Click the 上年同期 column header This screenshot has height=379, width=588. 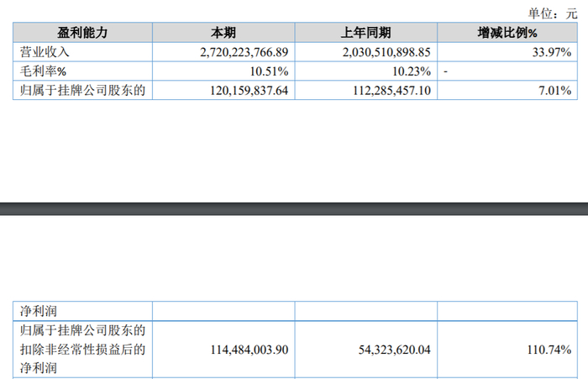pyautogui.click(x=366, y=33)
